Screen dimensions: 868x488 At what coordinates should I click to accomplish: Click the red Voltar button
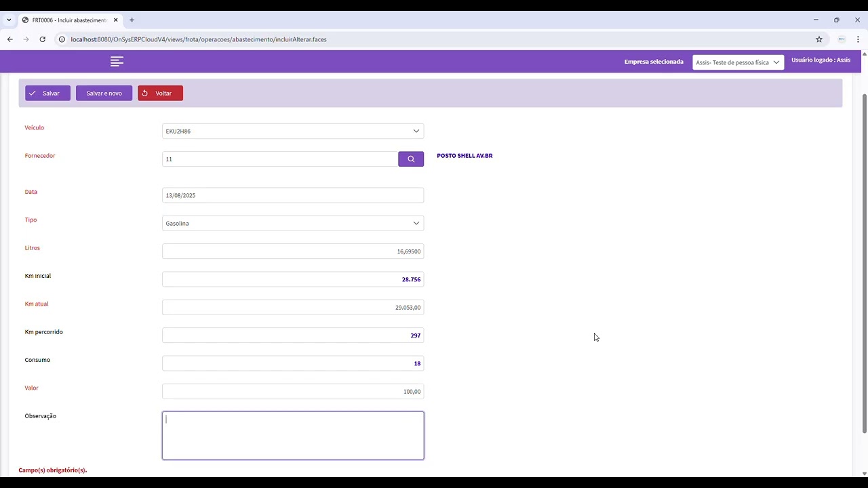coord(160,93)
